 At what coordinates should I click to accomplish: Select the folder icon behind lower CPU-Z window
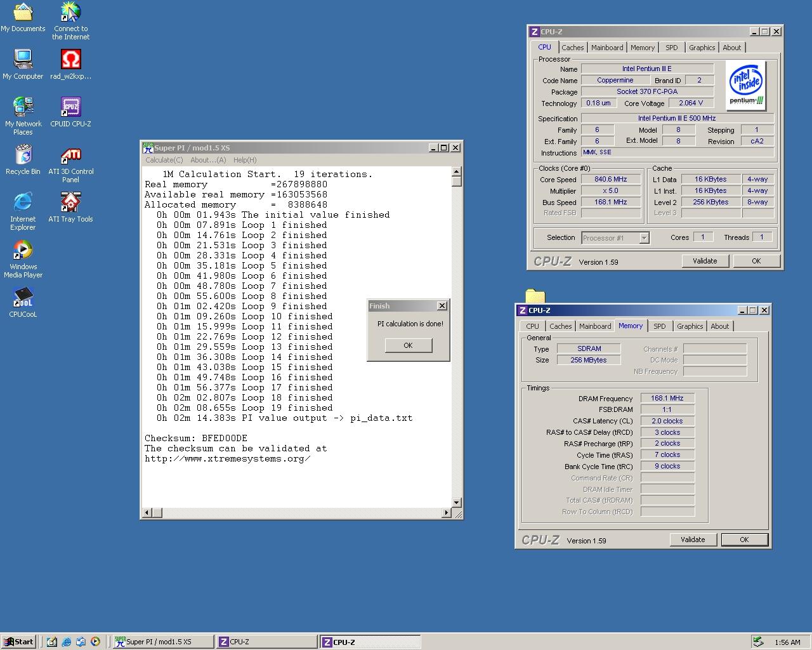[x=535, y=296]
